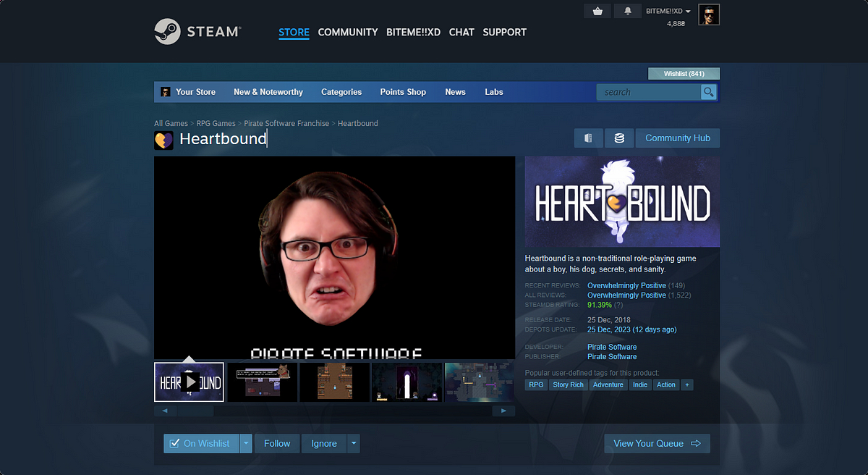
Task: Open developer Pirate Software link
Action: (x=612, y=347)
